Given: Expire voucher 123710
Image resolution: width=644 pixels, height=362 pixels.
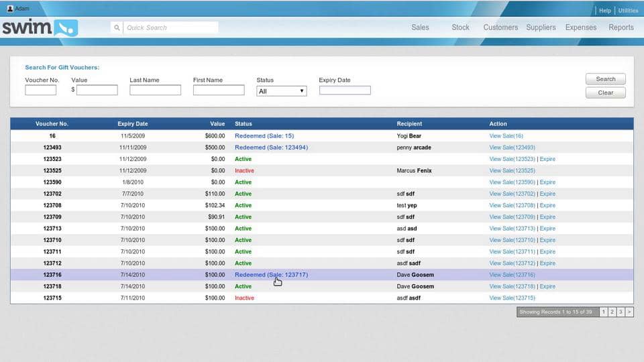Looking at the screenshot, I should pos(547,240).
